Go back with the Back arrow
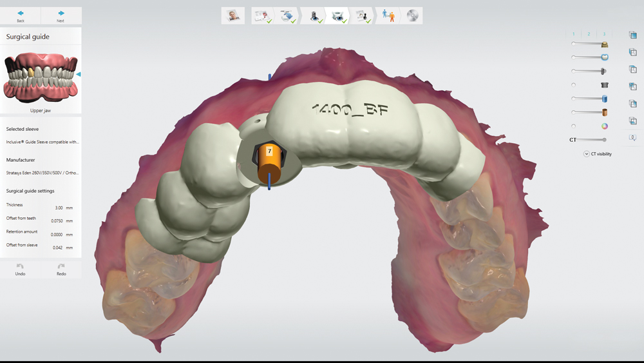Viewport: 644px width, 363px height. [21, 13]
